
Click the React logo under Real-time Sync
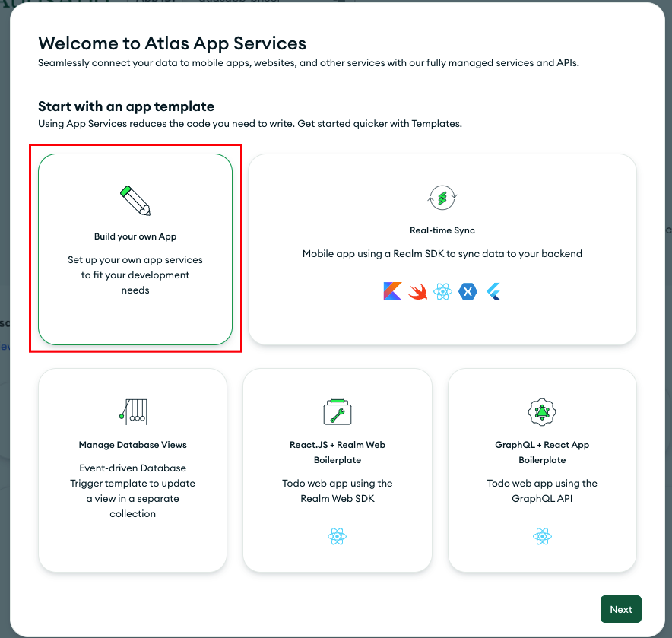(442, 291)
